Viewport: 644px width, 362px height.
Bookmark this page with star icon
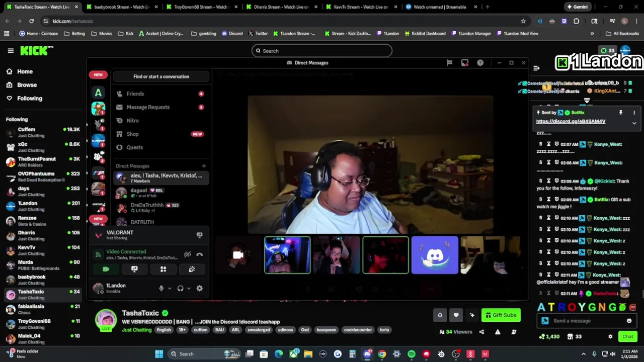click(x=523, y=21)
